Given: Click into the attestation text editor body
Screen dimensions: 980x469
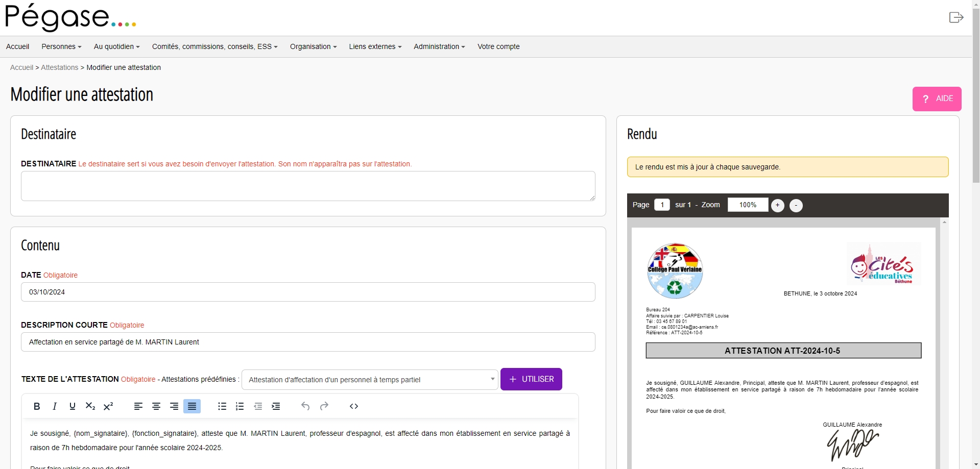Looking at the screenshot, I should (300, 444).
